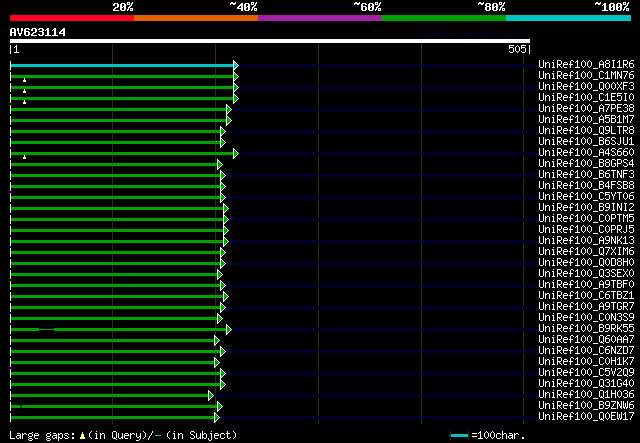Click the start position 1 label
Image resolution: width=640 pixels, height=443 pixels.
(x=16, y=49)
